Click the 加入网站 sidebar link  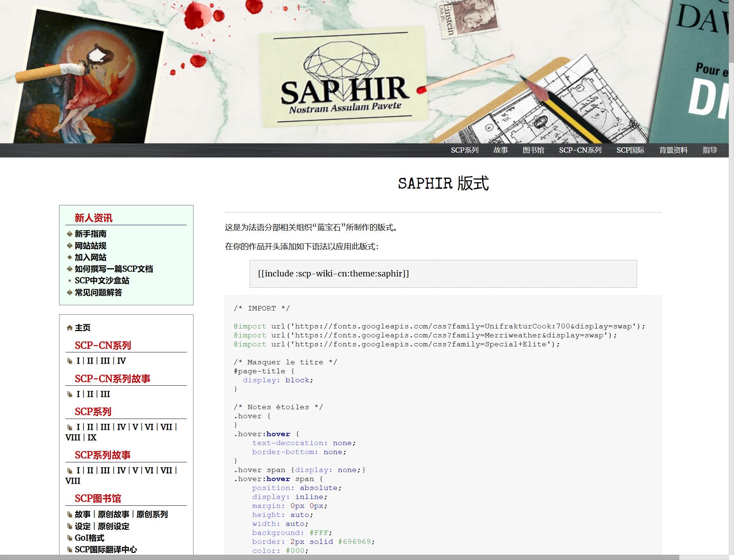click(90, 258)
